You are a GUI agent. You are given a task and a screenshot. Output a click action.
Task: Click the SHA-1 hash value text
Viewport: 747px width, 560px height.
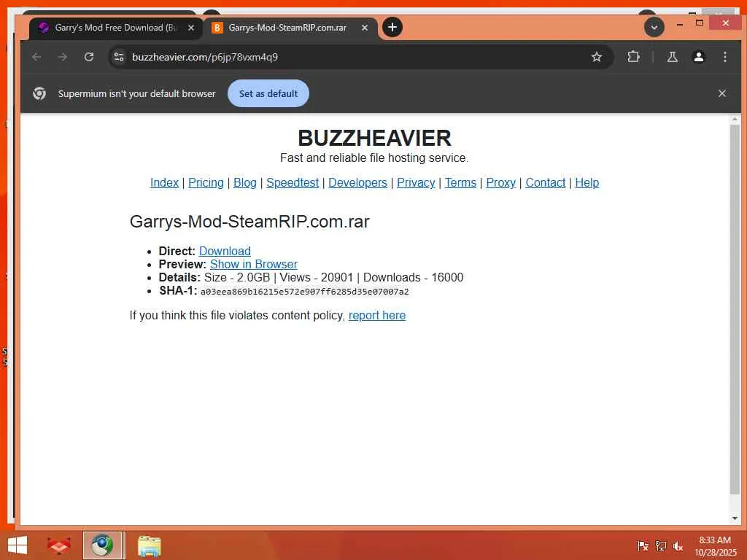point(304,292)
